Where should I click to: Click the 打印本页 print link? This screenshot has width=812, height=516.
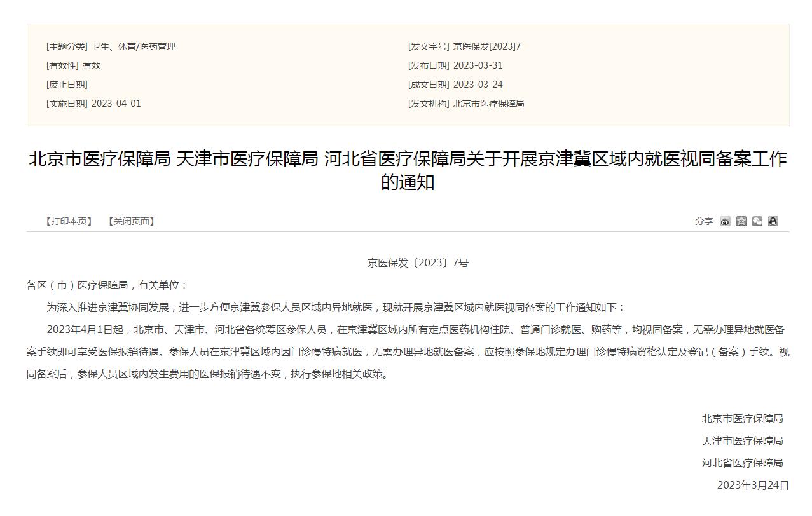coord(69,221)
